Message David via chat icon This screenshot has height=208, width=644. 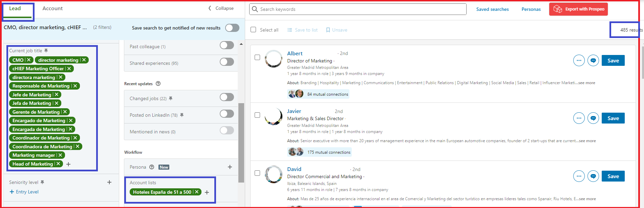[x=593, y=176]
